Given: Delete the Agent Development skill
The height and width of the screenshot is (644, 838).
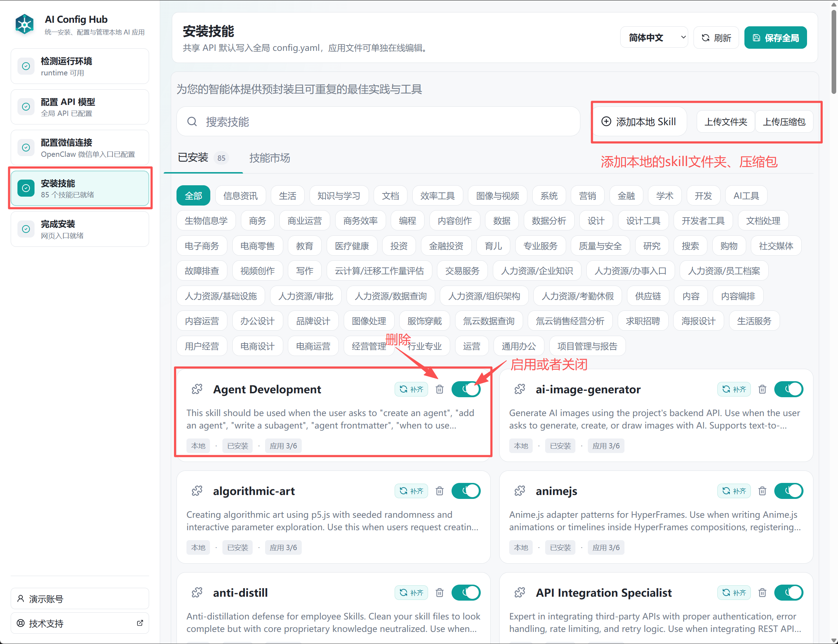Looking at the screenshot, I should (439, 389).
